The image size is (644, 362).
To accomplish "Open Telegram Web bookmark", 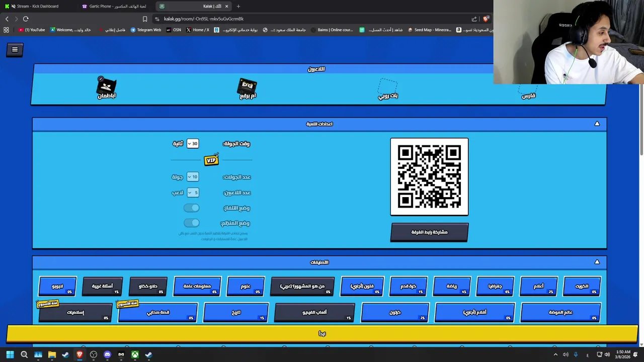I will 146,30.
